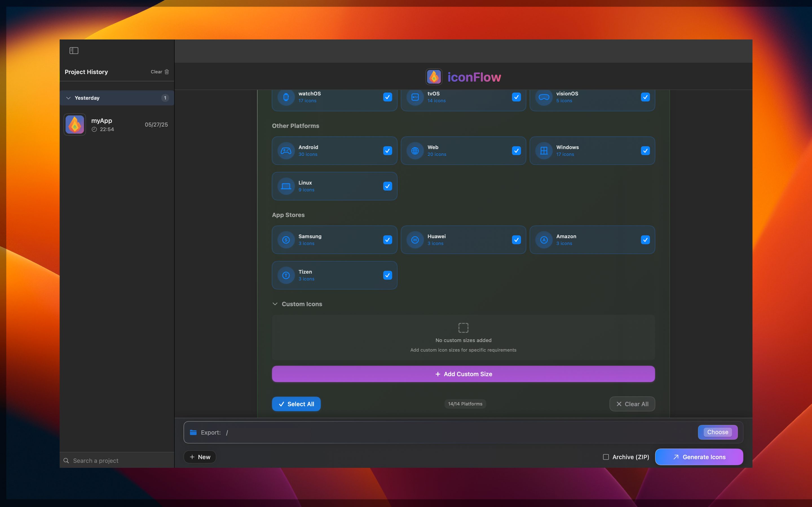
Task: Collapse the Yesterday history group
Action: coord(69,98)
